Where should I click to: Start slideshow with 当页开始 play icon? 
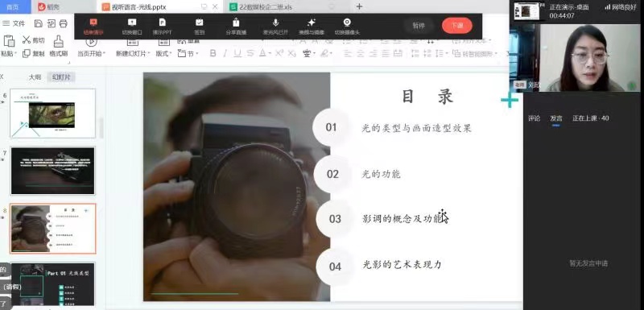[x=91, y=42]
